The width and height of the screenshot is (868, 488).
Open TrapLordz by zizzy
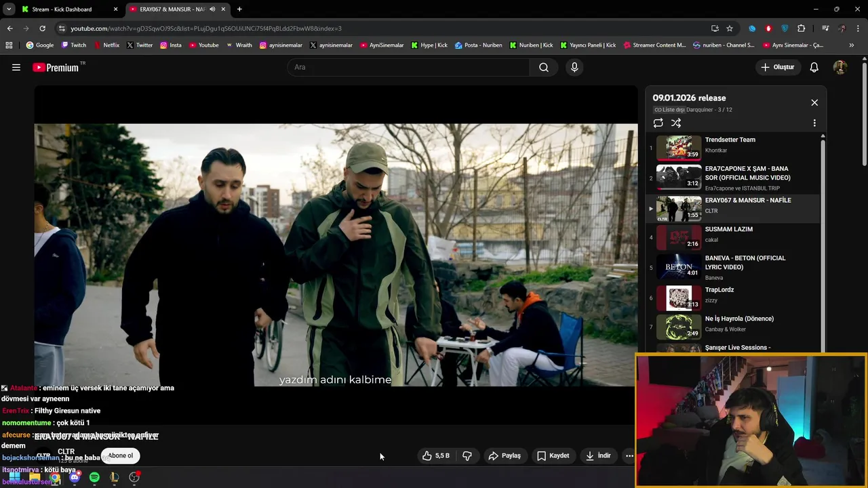pos(733,297)
